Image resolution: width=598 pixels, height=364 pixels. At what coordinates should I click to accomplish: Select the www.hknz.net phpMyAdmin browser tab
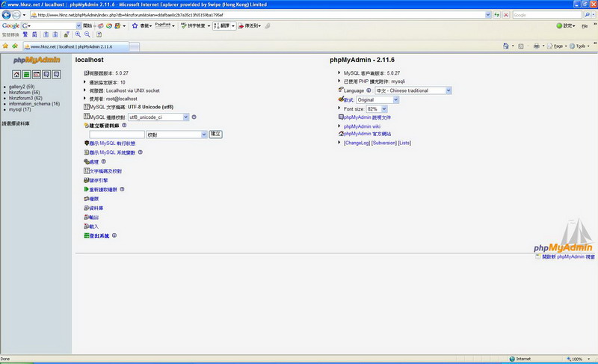(x=75, y=46)
